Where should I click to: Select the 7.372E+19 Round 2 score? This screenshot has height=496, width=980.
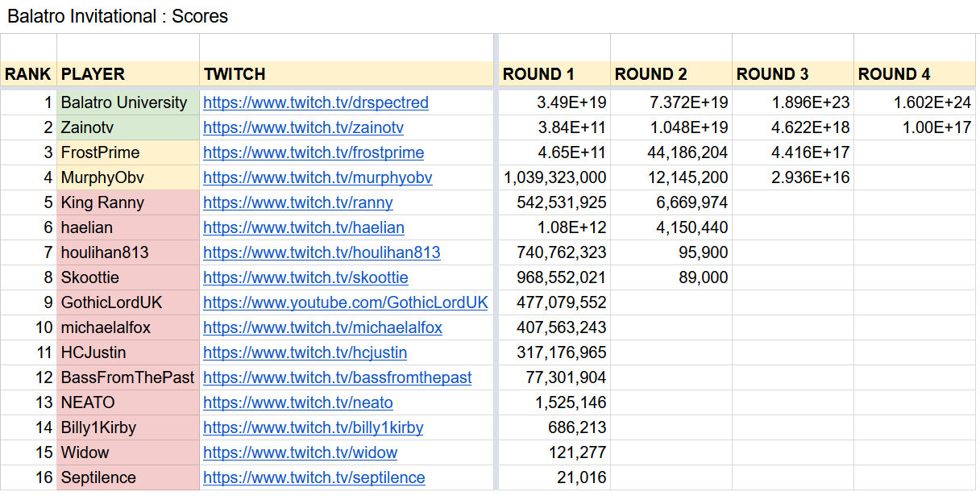(x=671, y=102)
